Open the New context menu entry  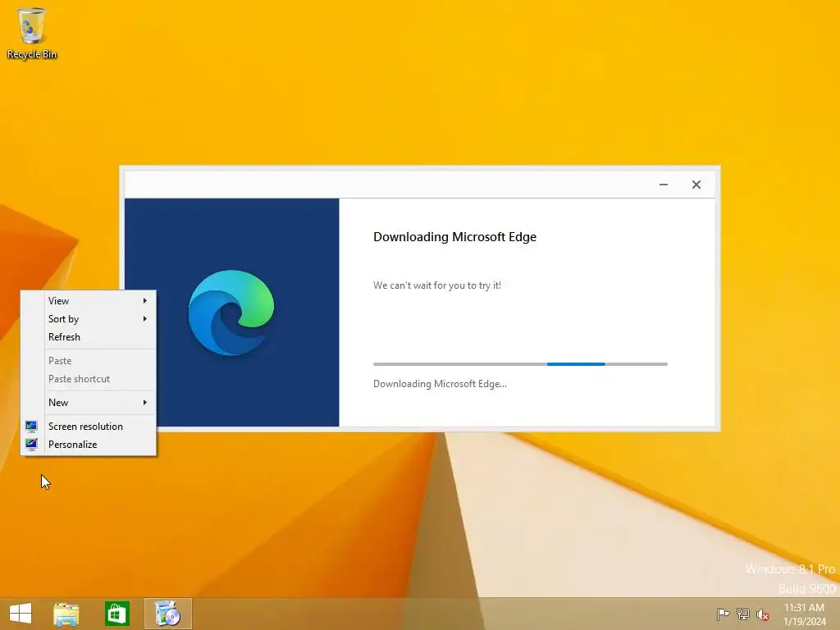pos(89,402)
